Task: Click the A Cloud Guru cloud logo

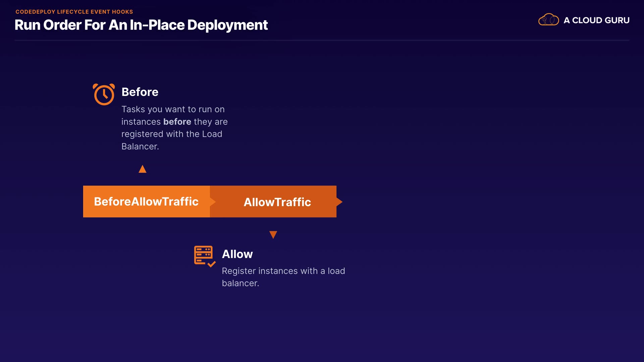Action: [x=548, y=20]
